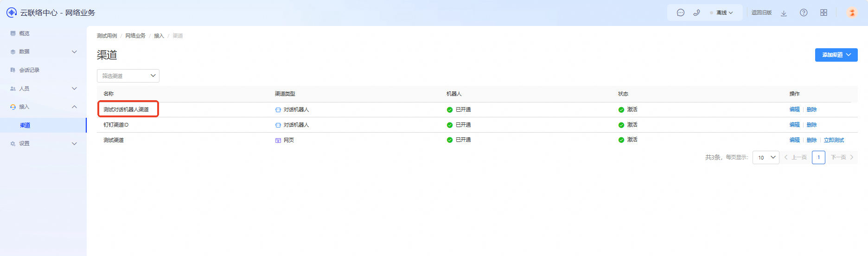Viewport: 868px width, 256px height.
Task: Click the 测试对话机器人渠道 name cell
Action: [126, 110]
